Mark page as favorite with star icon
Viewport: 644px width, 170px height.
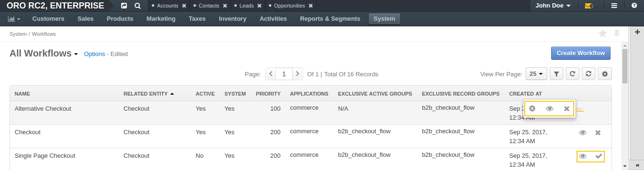pos(603,33)
